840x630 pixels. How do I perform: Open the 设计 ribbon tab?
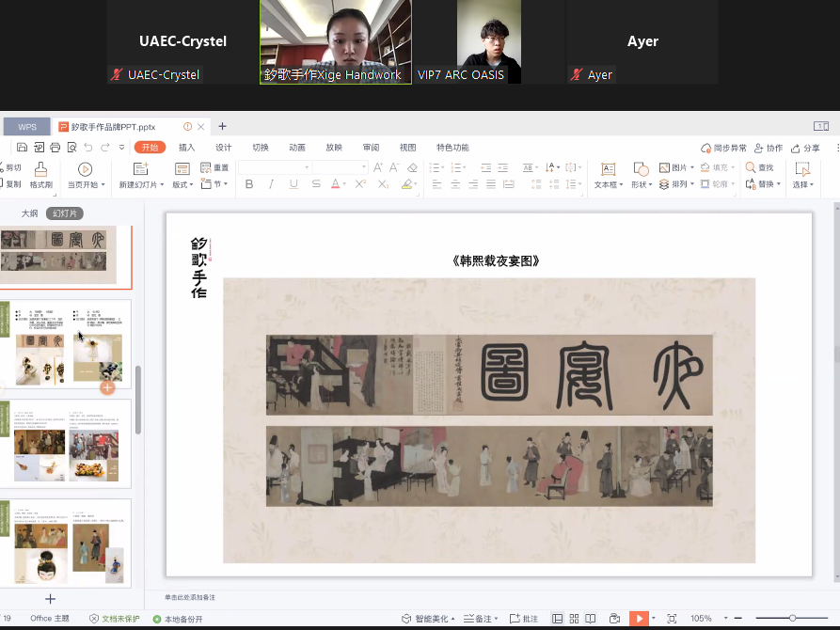pos(223,148)
